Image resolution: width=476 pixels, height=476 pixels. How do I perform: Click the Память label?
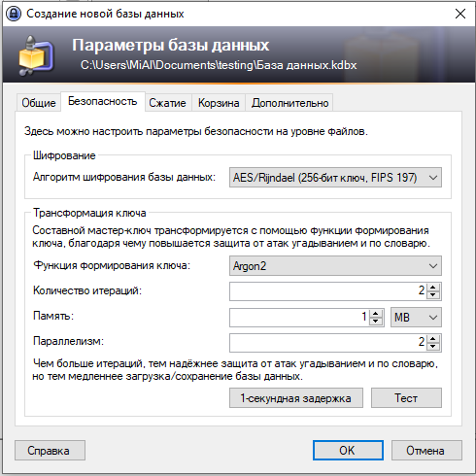click(x=53, y=316)
